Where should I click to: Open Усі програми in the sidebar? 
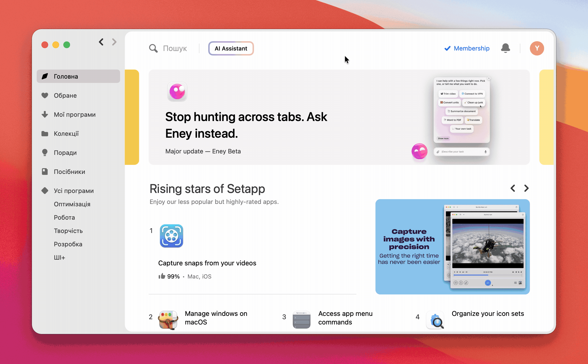click(78, 190)
